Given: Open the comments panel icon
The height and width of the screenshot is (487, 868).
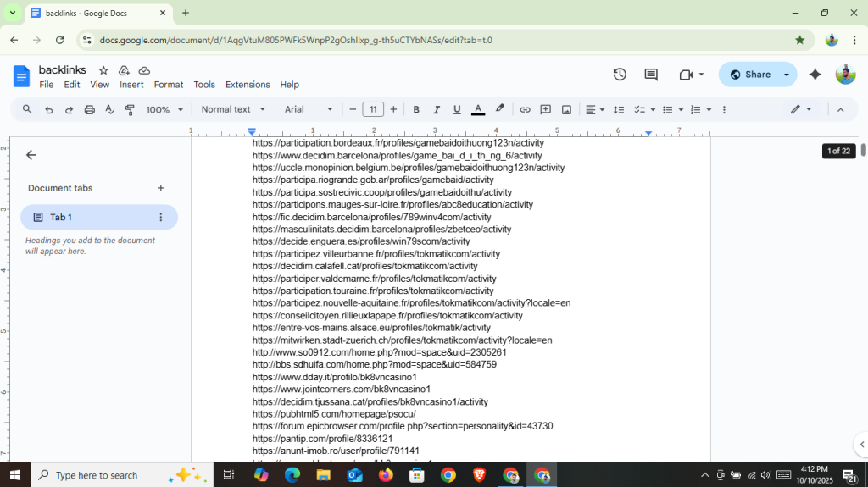Looking at the screenshot, I should (x=651, y=75).
